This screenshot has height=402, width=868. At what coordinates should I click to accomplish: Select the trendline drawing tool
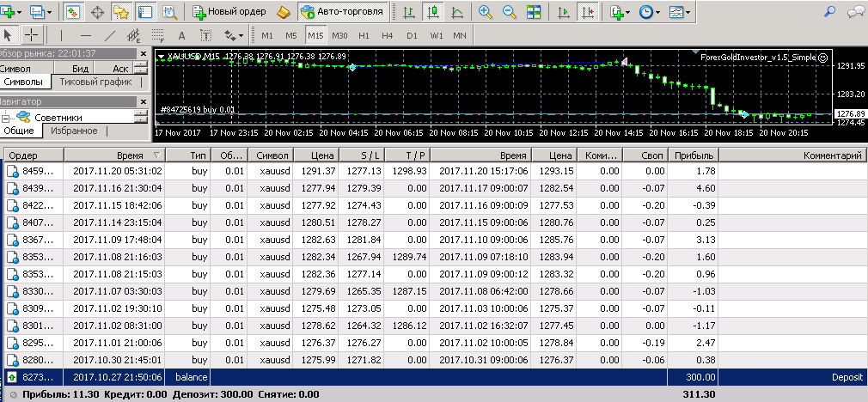point(110,36)
